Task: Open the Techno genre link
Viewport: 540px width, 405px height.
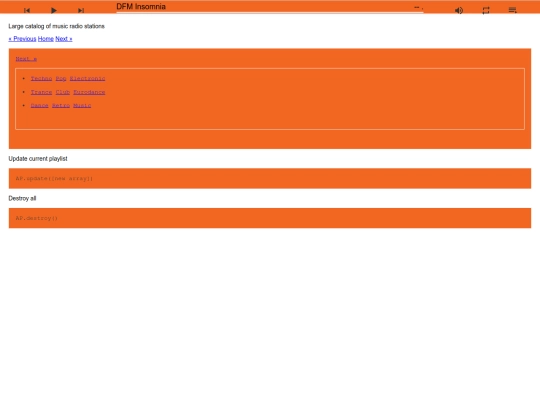Action: click(41, 79)
